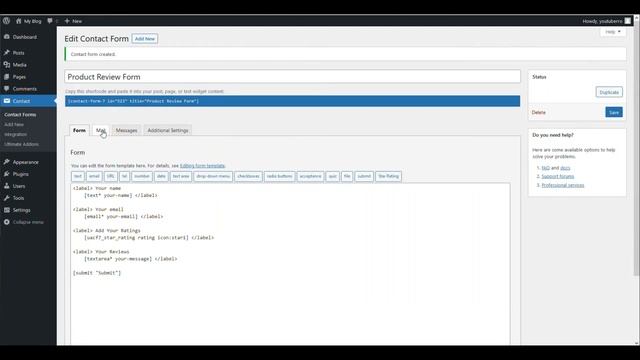Select the contact-form shortcode field

(x=292, y=101)
